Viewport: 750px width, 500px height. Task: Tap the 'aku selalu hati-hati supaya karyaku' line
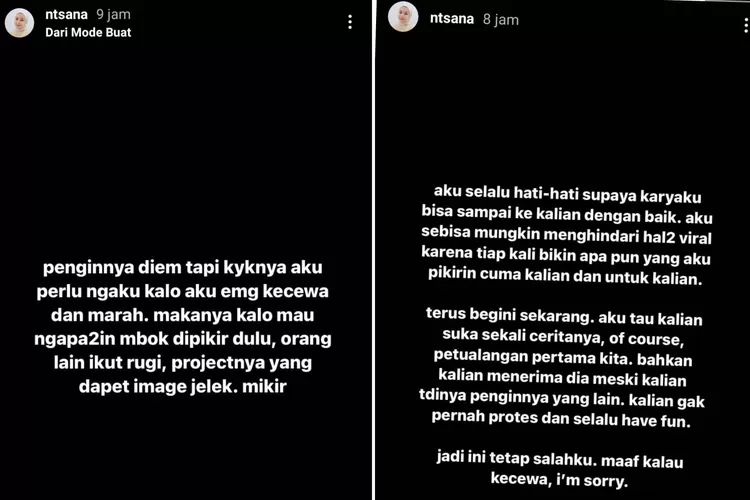(x=567, y=194)
